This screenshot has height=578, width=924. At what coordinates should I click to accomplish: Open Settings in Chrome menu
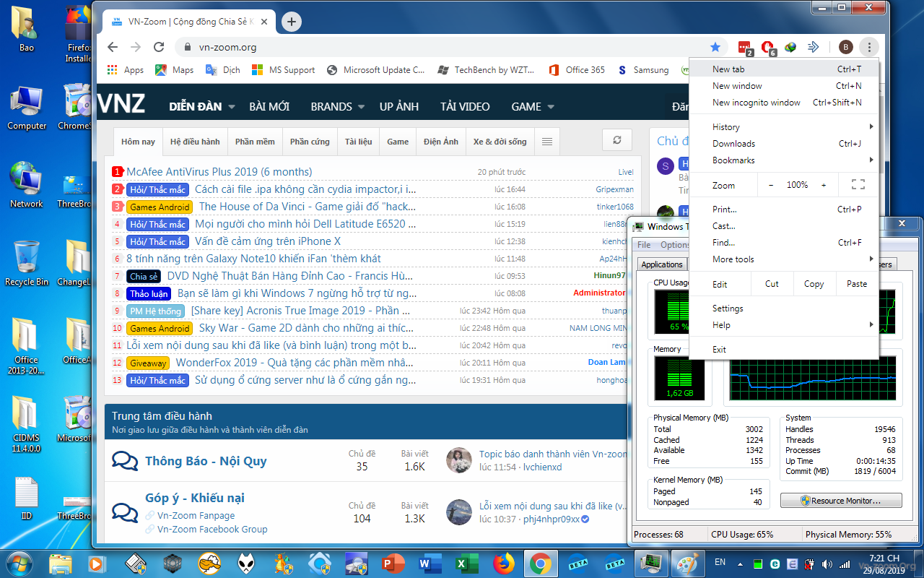(x=784, y=309)
